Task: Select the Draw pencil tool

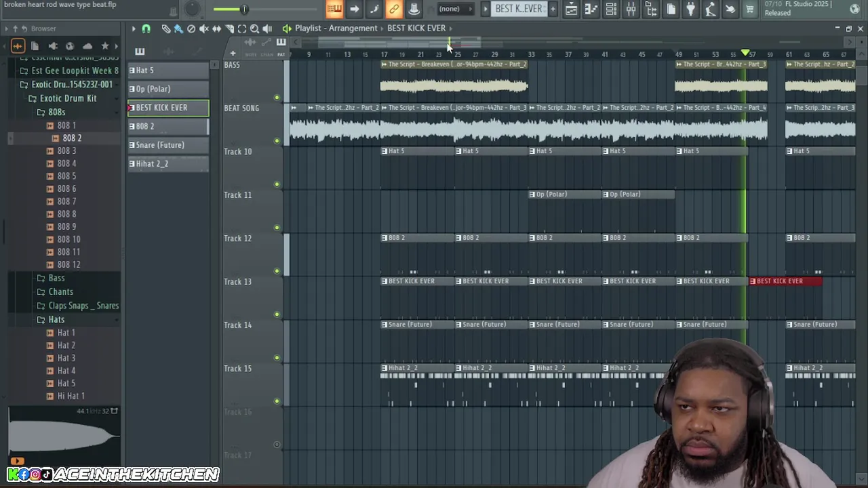Action: coord(165,28)
